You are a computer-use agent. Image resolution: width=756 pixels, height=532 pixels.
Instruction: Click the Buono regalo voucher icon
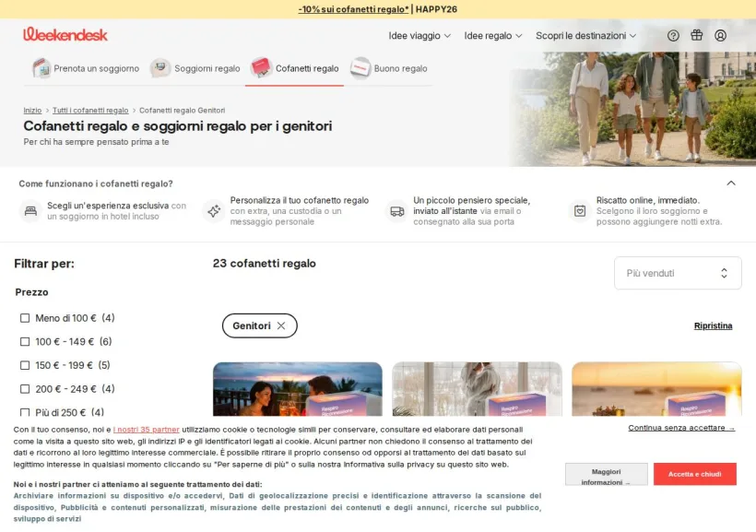point(360,68)
